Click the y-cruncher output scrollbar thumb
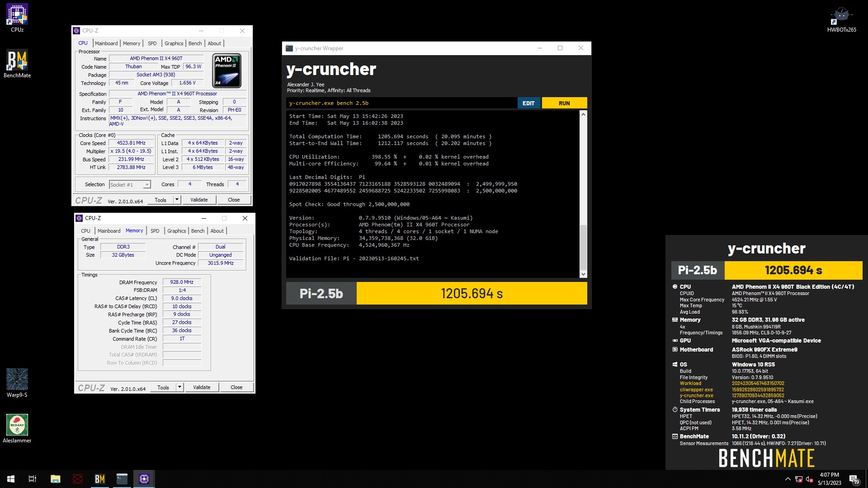This screenshot has width=868, height=488. (x=583, y=247)
